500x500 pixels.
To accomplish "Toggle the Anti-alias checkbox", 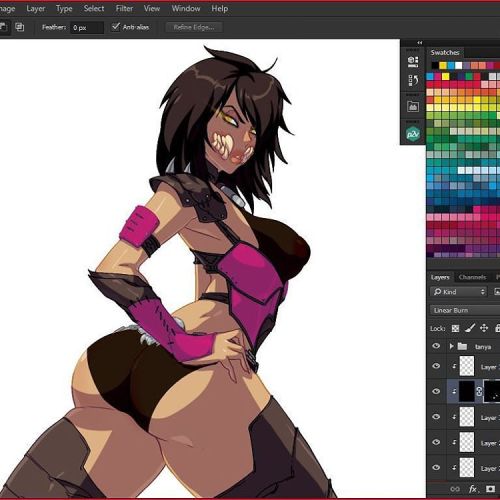I will coord(116,27).
